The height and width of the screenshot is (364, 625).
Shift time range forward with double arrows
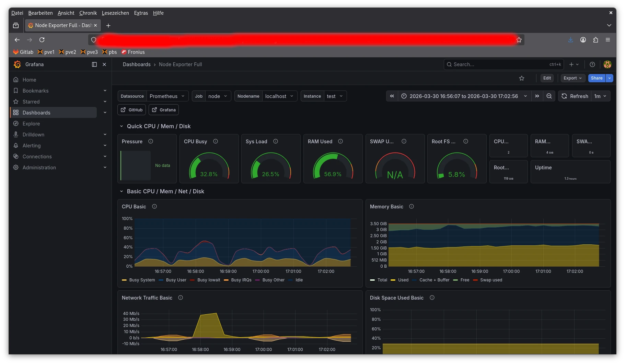(x=537, y=96)
